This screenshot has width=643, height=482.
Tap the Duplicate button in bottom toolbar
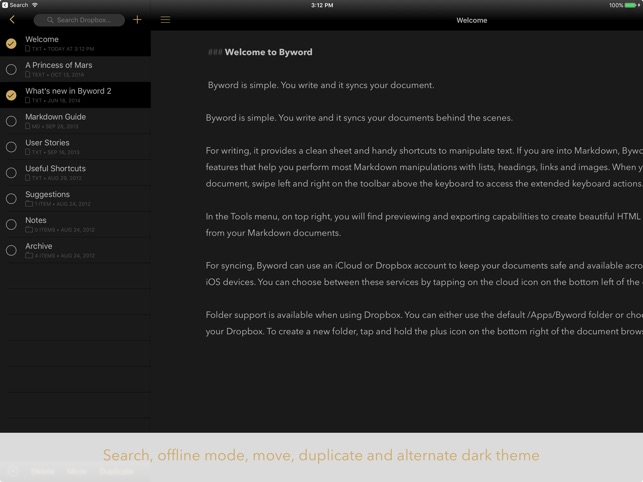(116, 470)
